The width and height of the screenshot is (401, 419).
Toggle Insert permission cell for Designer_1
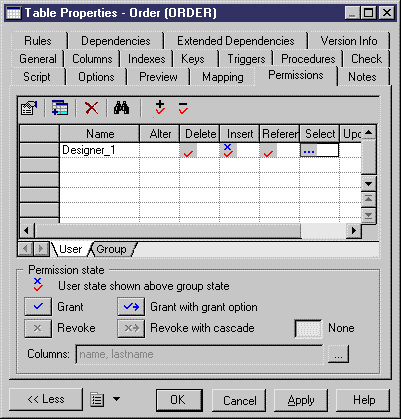click(239, 150)
